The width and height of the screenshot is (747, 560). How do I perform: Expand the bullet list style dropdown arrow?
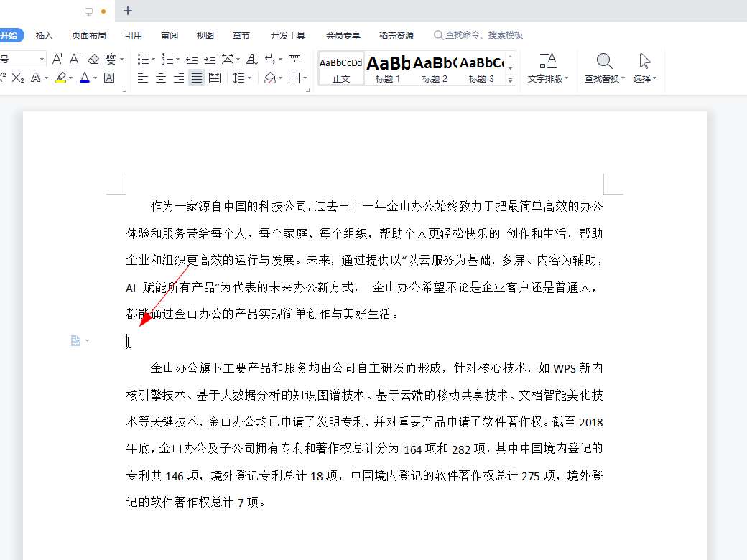pyautogui.click(x=153, y=59)
